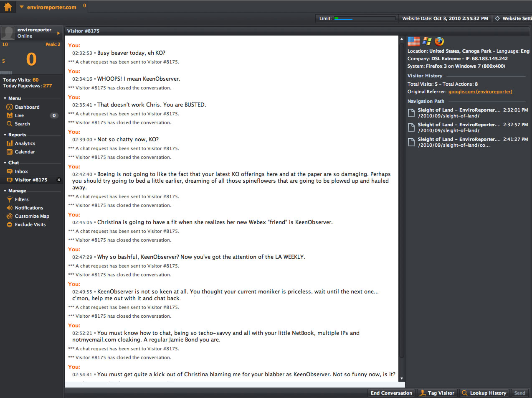The width and height of the screenshot is (532, 398).
Task: Click the Filters menu label
Action: 22,199
